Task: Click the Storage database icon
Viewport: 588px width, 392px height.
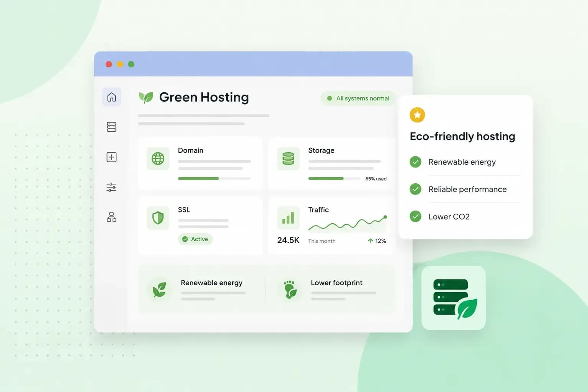Action: point(288,158)
